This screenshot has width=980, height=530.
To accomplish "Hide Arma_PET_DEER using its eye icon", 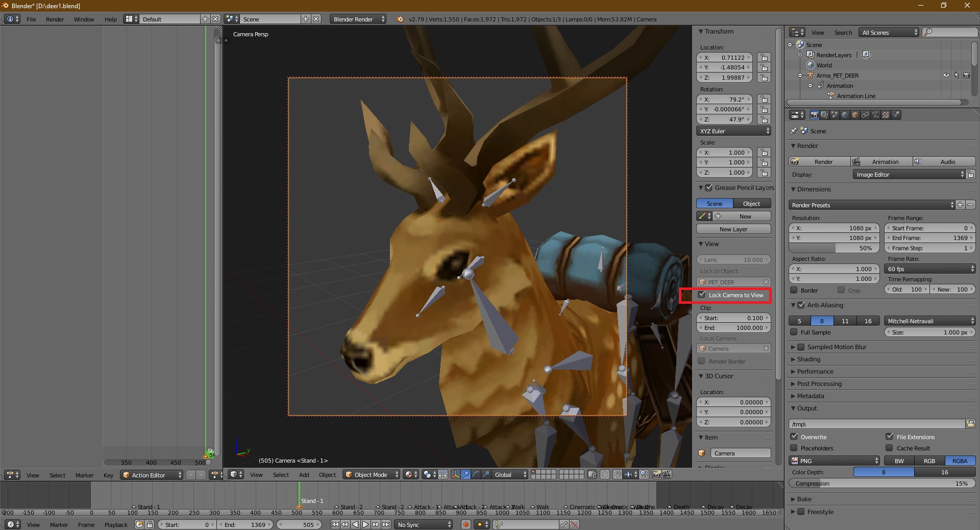I will click(946, 75).
